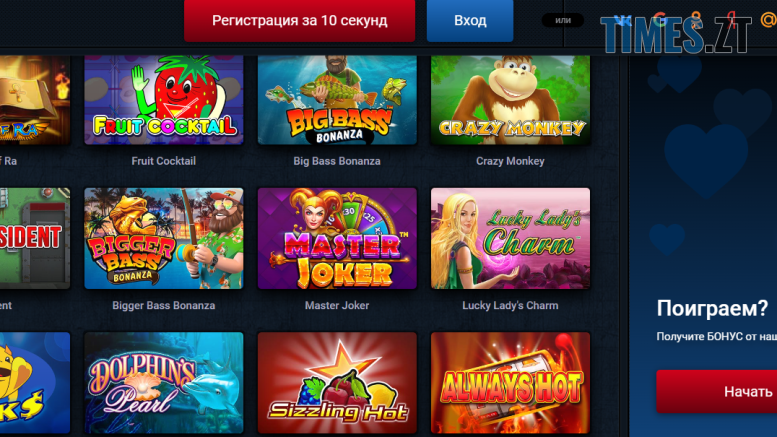Launch the Big Bass Bonanza slot thumbnail

tap(337, 100)
